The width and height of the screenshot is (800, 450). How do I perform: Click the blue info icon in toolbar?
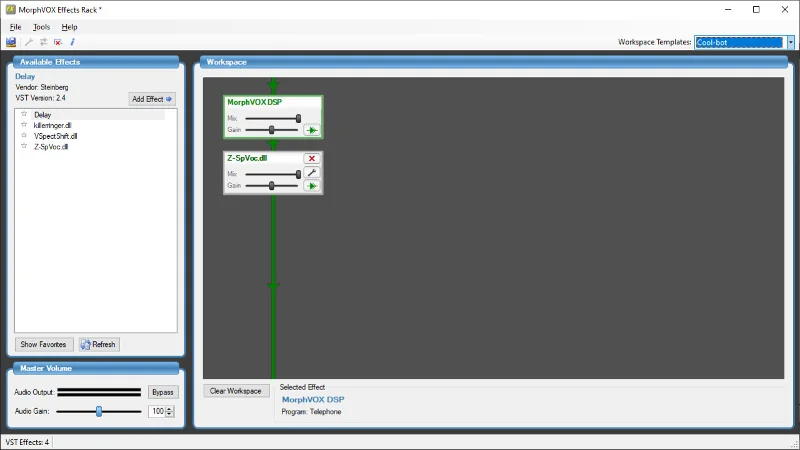point(72,42)
